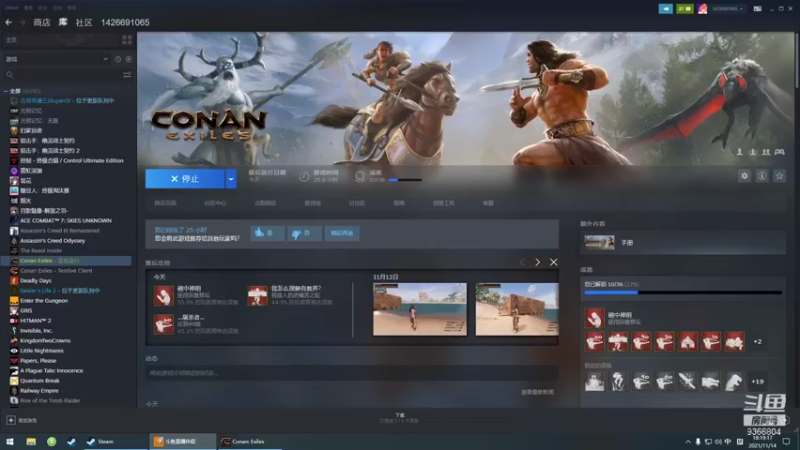
Task: Open first November 12 screenshot thumbnail
Action: click(420, 309)
